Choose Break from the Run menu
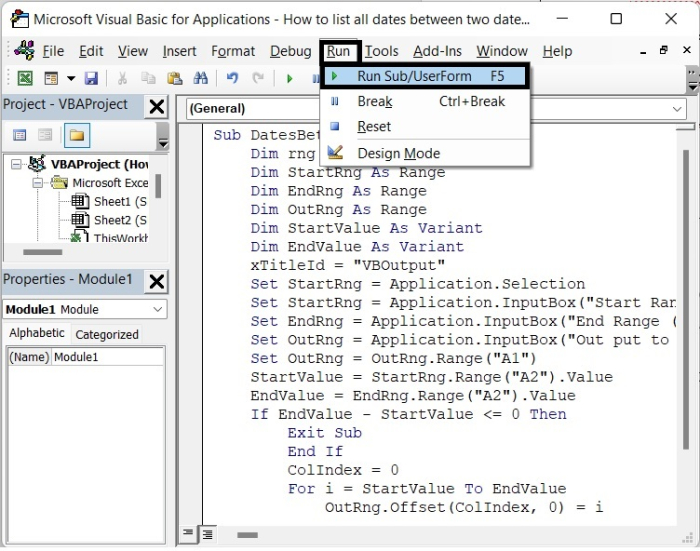 425,102
